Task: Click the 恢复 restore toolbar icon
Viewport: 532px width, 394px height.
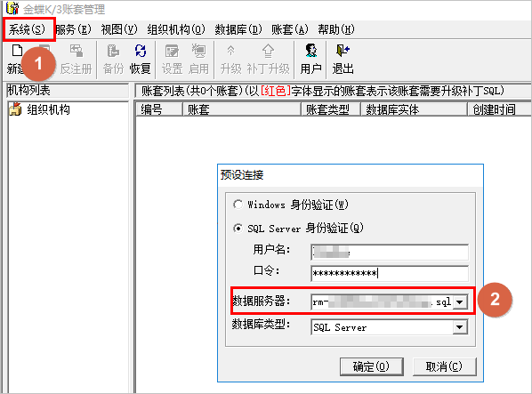Action: (x=141, y=60)
